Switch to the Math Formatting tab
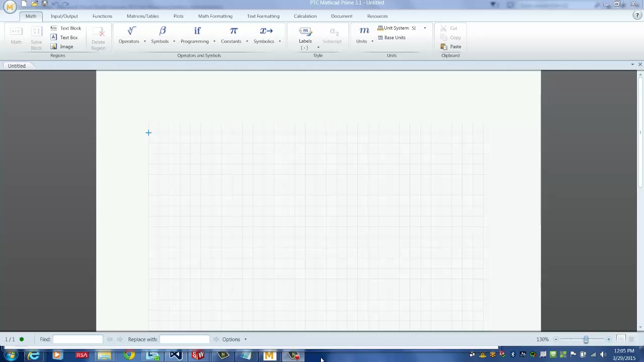Screen dimensions: 644x362 (x=215, y=16)
